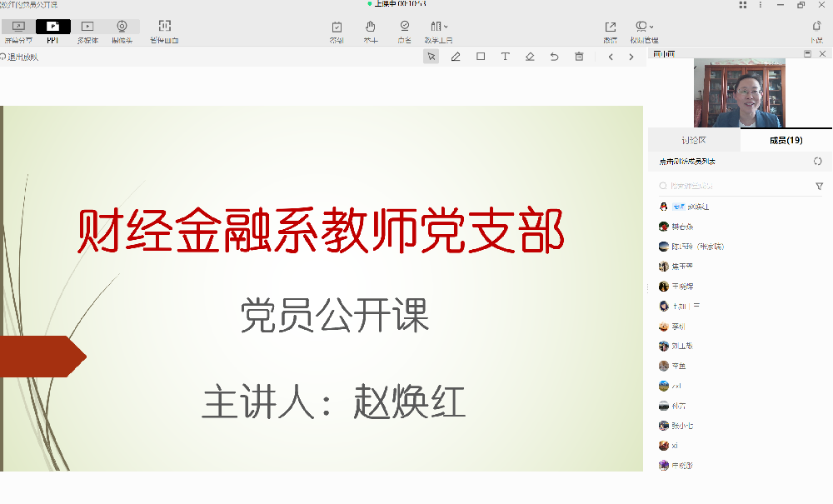Open the member list filter
833x504 pixels.
819,186
